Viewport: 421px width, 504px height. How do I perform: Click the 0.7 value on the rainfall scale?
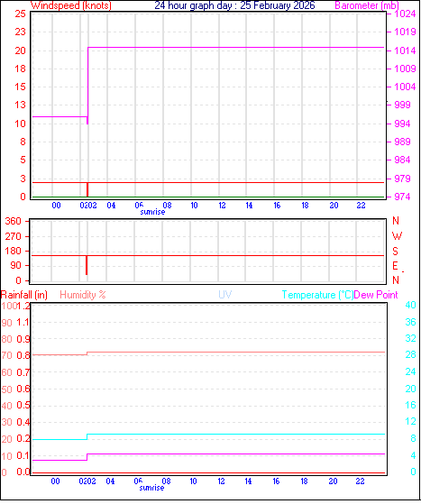23,372
